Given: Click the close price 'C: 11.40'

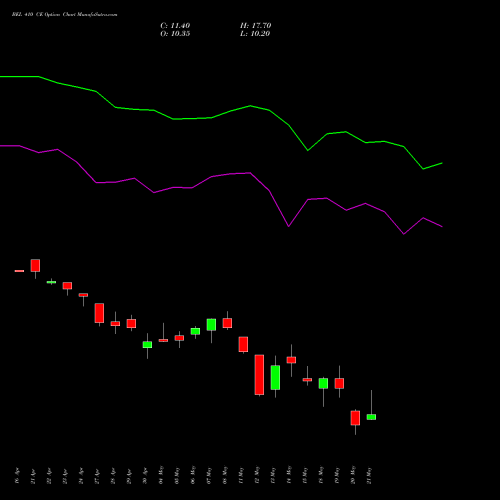Looking at the screenshot, I should point(175,26).
